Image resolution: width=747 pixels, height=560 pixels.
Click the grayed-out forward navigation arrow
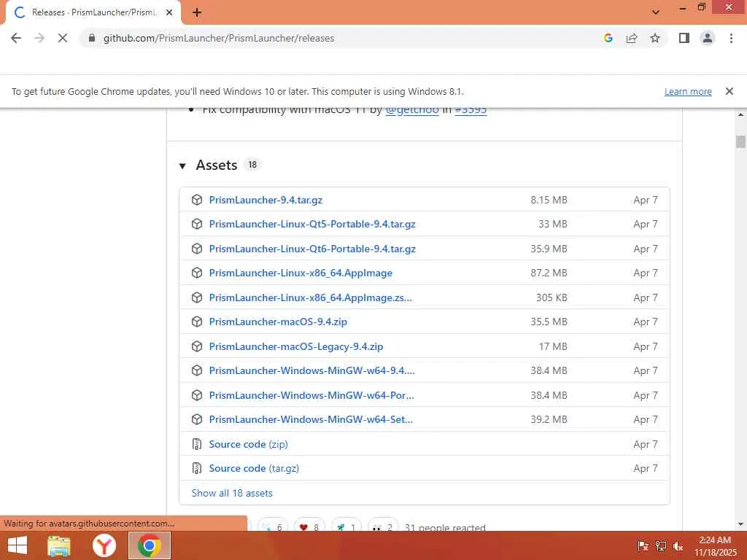tap(39, 38)
